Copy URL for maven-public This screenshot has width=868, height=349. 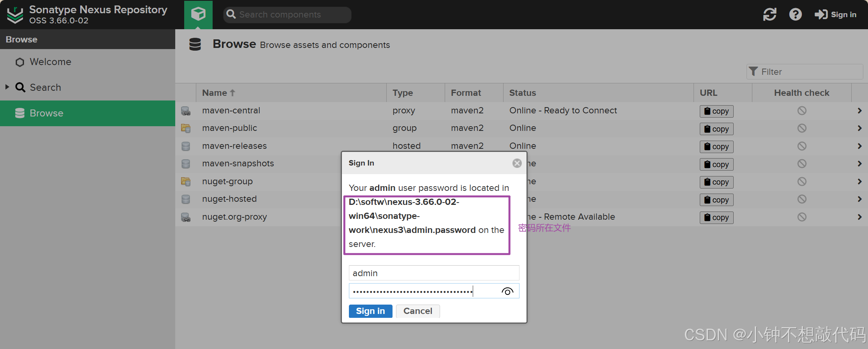coord(717,129)
